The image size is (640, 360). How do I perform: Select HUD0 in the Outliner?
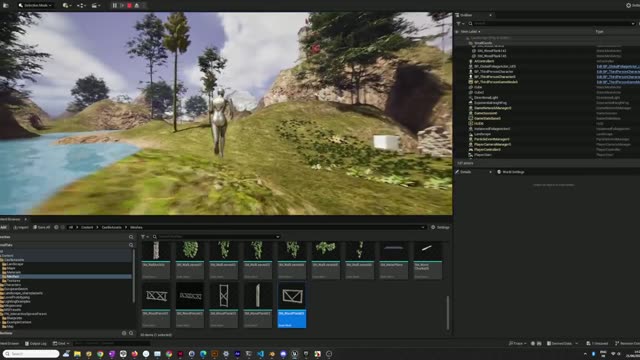479,123
